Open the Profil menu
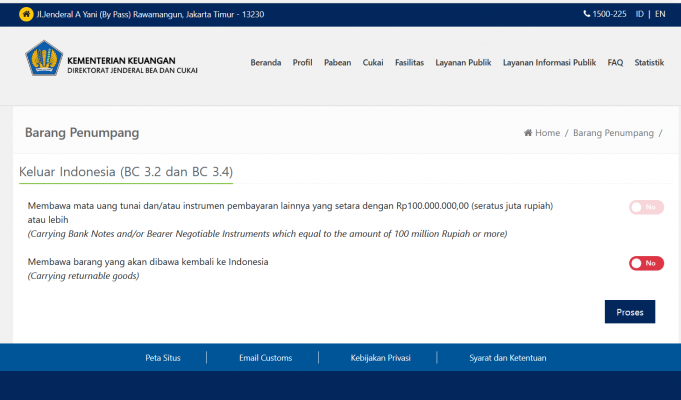Image resolution: width=681 pixels, height=400 pixels. coord(302,62)
